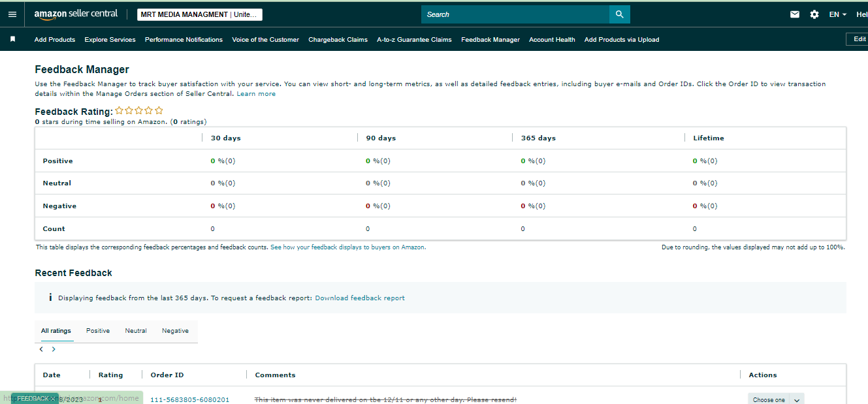Click the never delivered feedback comment
868x404 pixels.
click(385, 399)
